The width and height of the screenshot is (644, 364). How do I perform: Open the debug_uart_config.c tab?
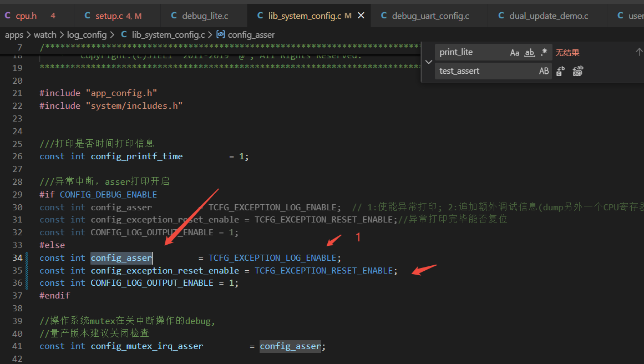click(x=429, y=16)
